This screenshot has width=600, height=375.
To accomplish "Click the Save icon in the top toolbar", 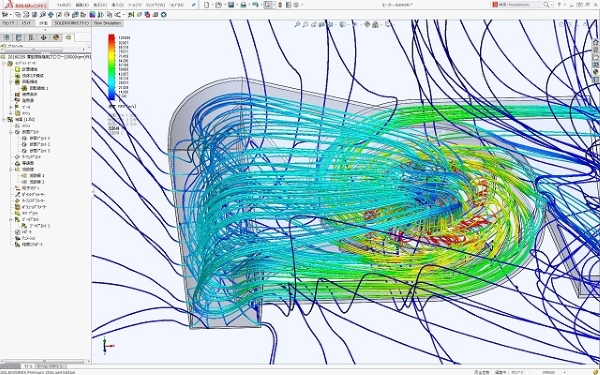I will click(x=231, y=5).
